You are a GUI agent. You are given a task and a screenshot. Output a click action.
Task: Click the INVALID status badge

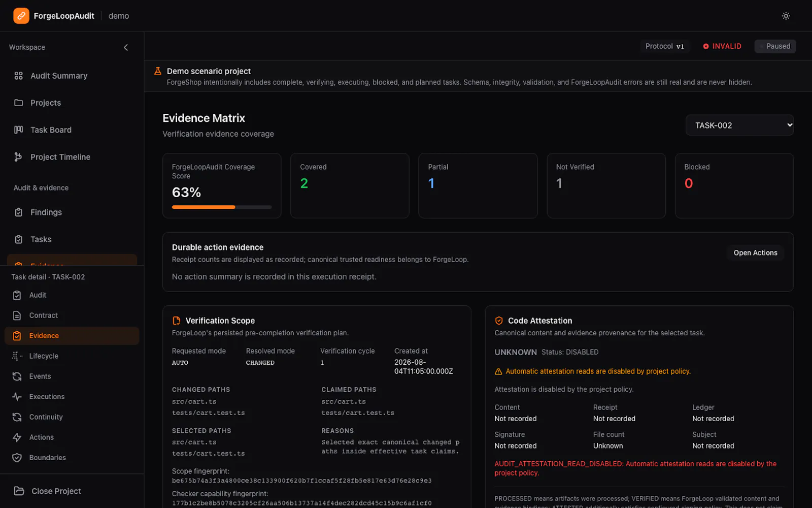click(x=722, y=46)
